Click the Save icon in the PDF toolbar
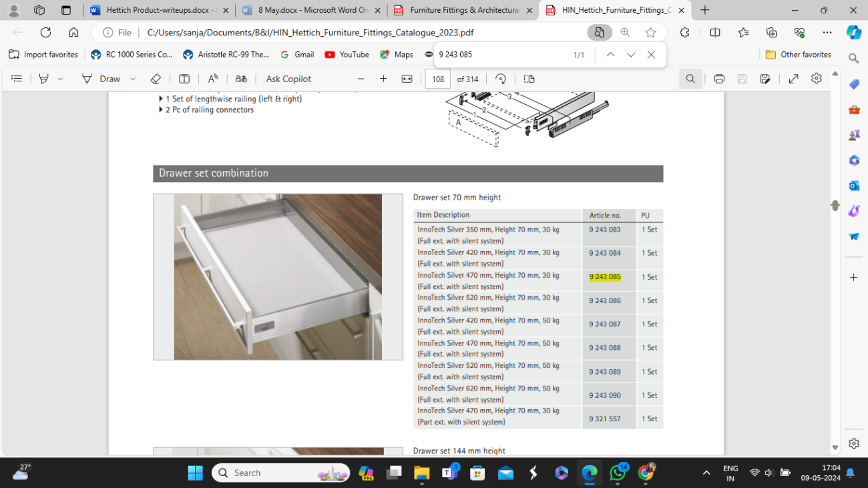The width and height of the screenshot is (868, 488). (742, 79)
